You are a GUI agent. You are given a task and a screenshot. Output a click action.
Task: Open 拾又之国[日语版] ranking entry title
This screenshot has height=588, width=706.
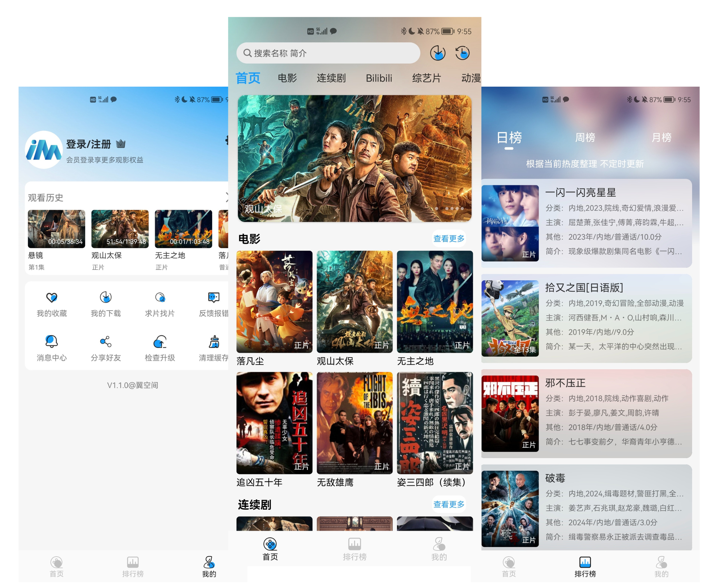coord(584,287)
